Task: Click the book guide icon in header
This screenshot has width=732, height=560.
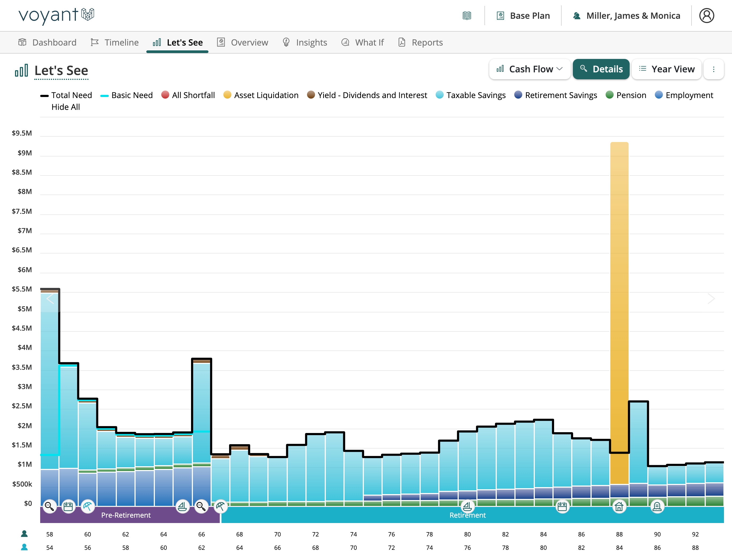Action: click(x=467, y=16)
